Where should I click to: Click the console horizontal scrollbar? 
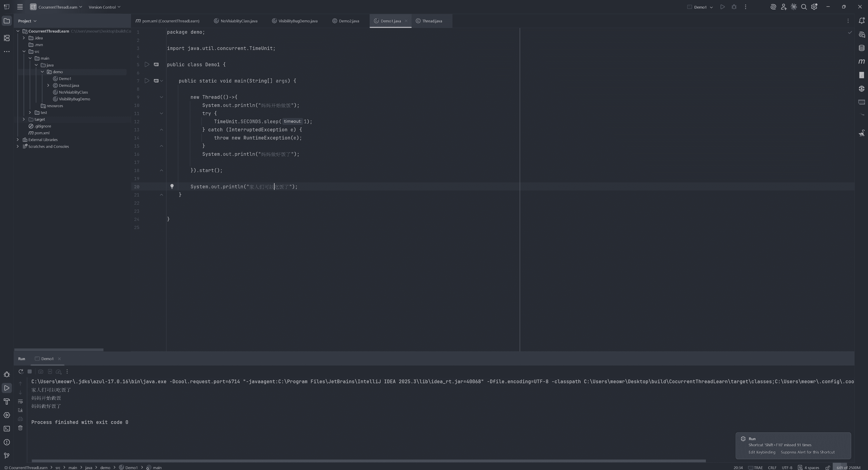pyautogui.click(x=368, y=461)
